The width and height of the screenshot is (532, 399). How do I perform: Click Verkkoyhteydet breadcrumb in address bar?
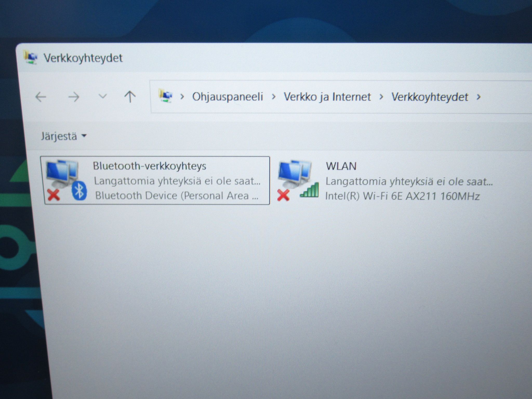(x=430, y=97)
